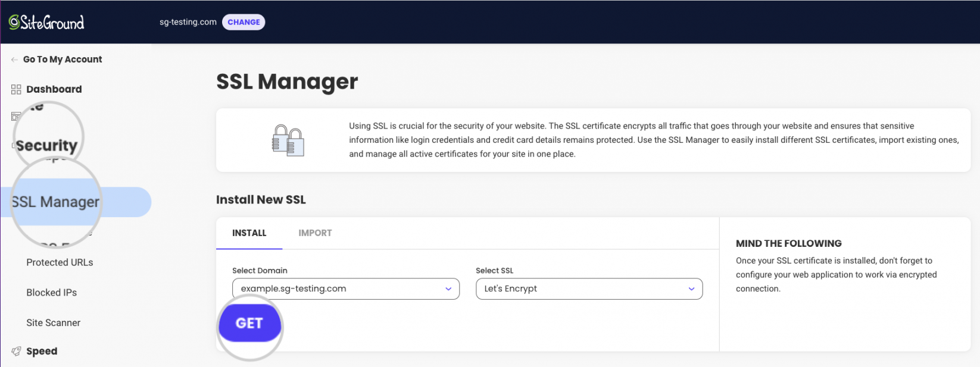Click chevron arrow of Select Domain field
The height and width of the screenshot is (367, 980).
tap(448, 289)
